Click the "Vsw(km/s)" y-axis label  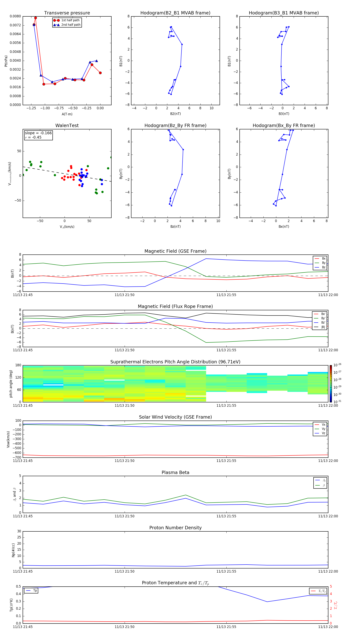tap(8, 439)
